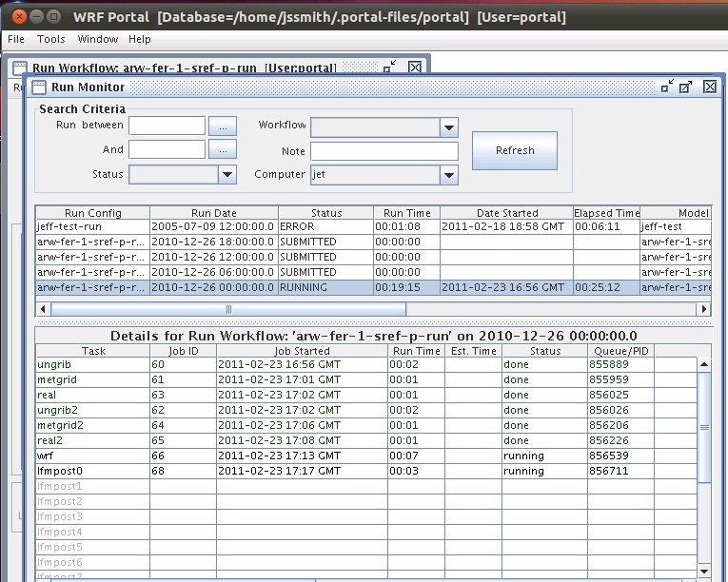Open the Window menu
Viewport: 728px width, 582px height.
coord(98,39)
